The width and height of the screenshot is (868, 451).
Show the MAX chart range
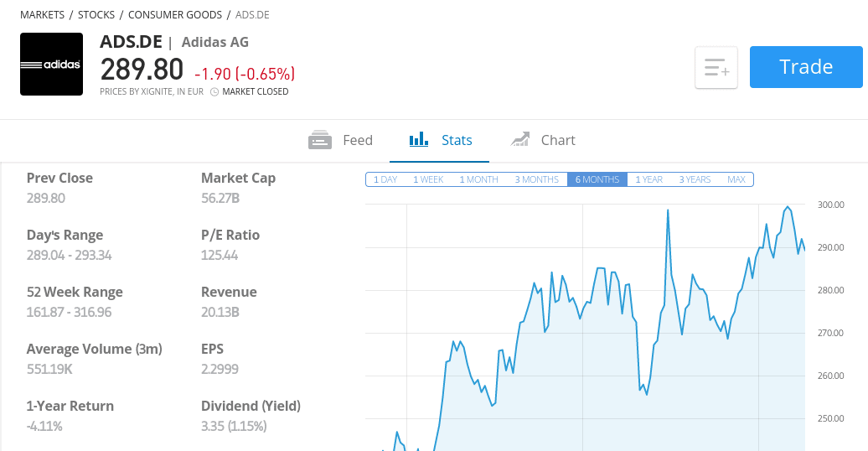tap(736, 179)
